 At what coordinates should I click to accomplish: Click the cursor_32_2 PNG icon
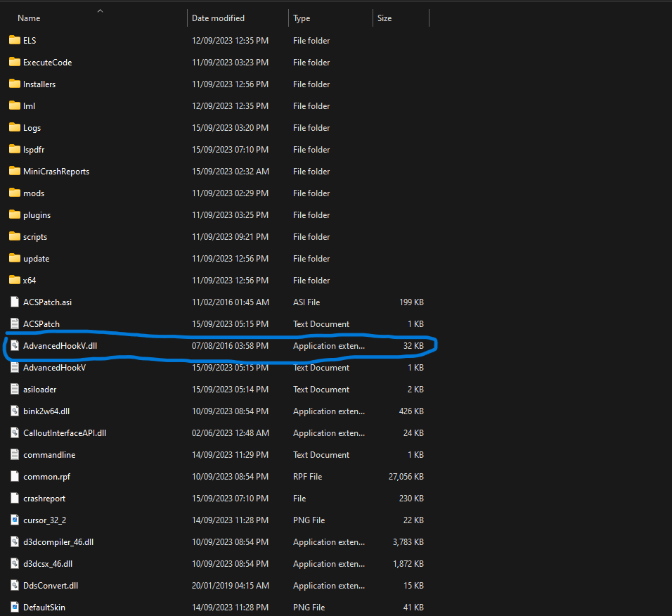15,520
